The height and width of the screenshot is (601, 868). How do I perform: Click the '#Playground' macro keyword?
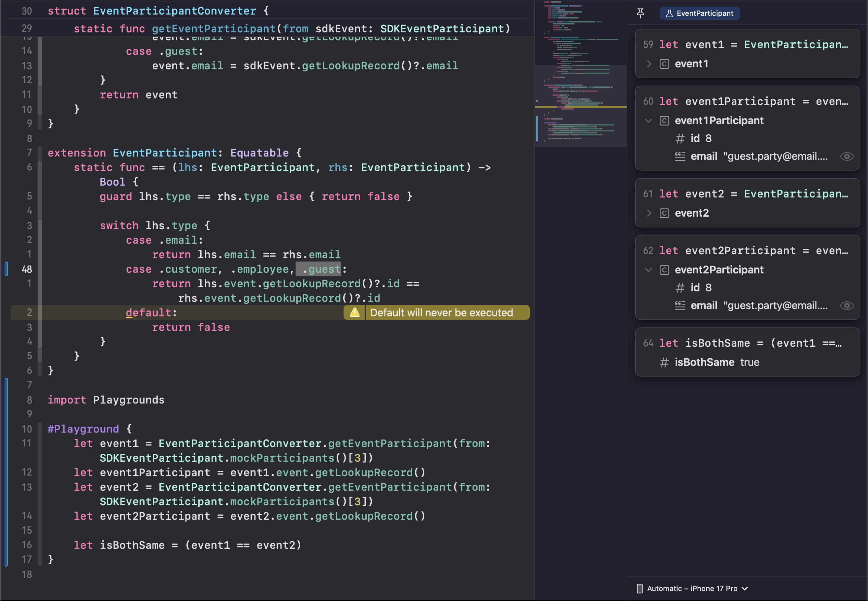[83, 429]
